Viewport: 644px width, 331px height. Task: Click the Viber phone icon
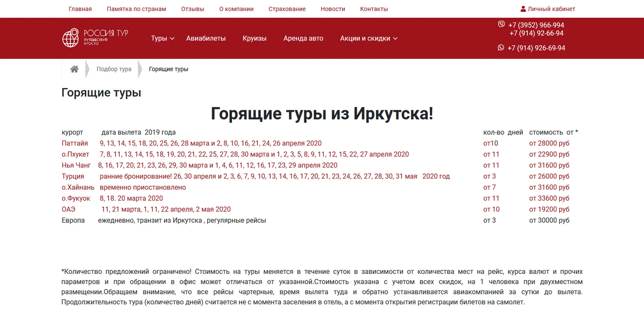click(501, 24)
